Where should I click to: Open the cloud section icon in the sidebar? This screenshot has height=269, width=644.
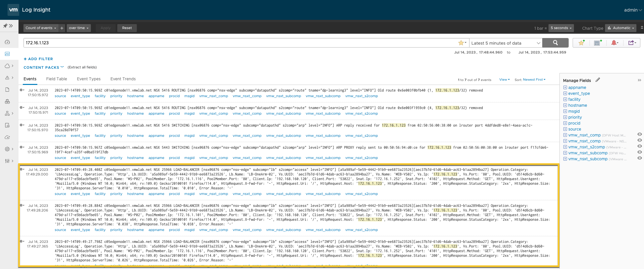pos(7,66)
